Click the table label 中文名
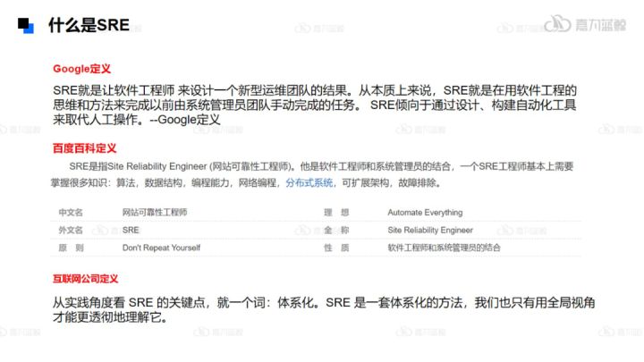 pyautogui.click(x=71, y=212)
